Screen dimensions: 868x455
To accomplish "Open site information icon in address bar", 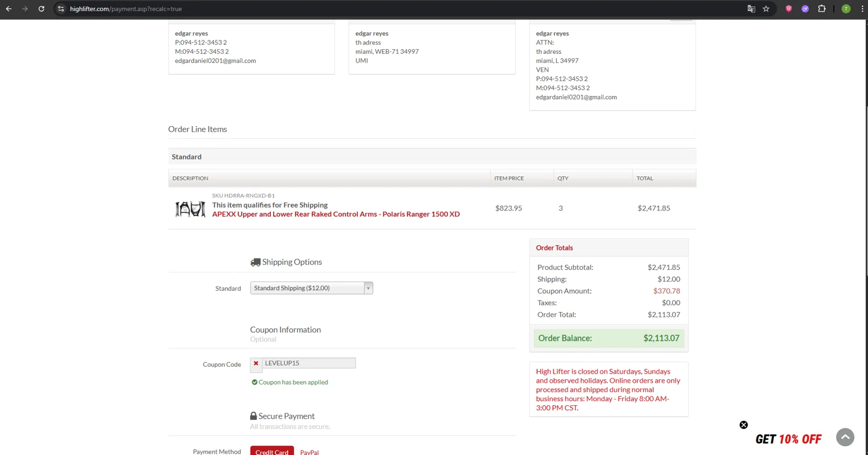I will 61,9.
